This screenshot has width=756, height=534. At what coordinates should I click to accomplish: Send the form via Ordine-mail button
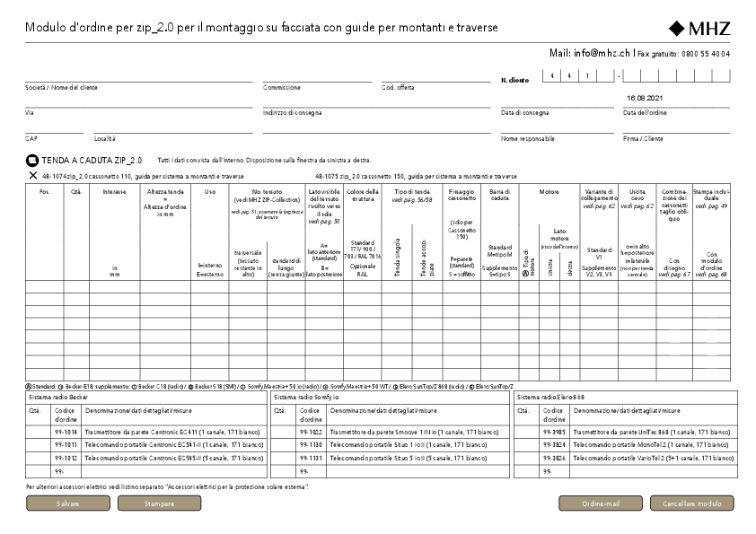(600, 504)
